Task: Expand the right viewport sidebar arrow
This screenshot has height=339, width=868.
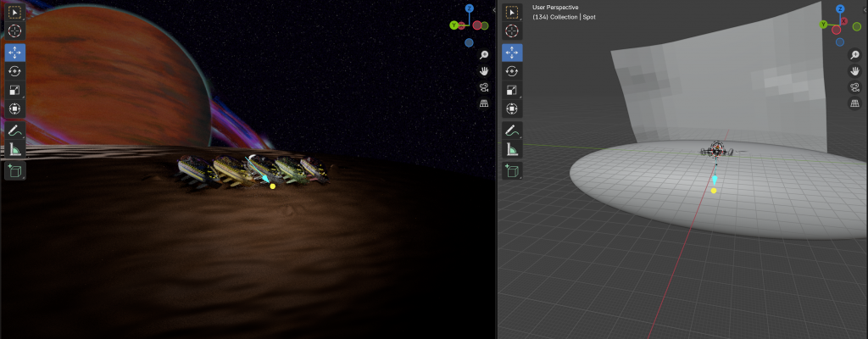Action: 864,10
